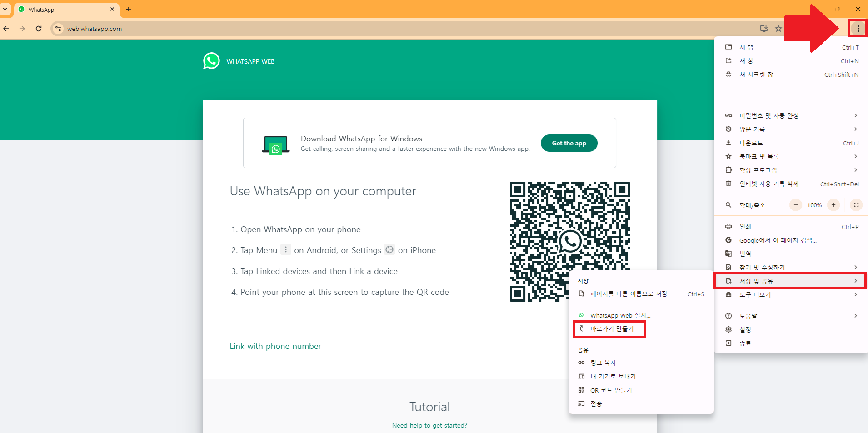Open 새 시크릿 창 from menu
The height and width of the screenshot is (433, 868).
pos(791,75)
